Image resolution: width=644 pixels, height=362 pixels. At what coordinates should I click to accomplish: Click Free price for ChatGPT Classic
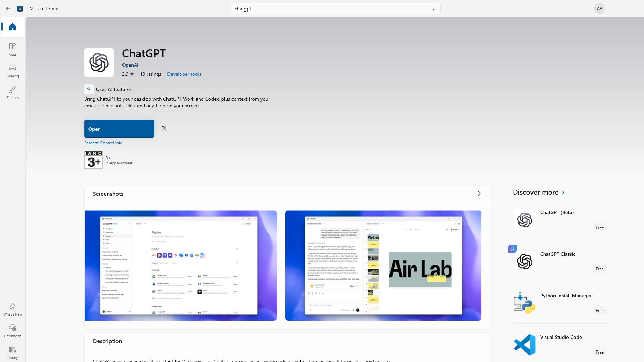tap(600, 269)
